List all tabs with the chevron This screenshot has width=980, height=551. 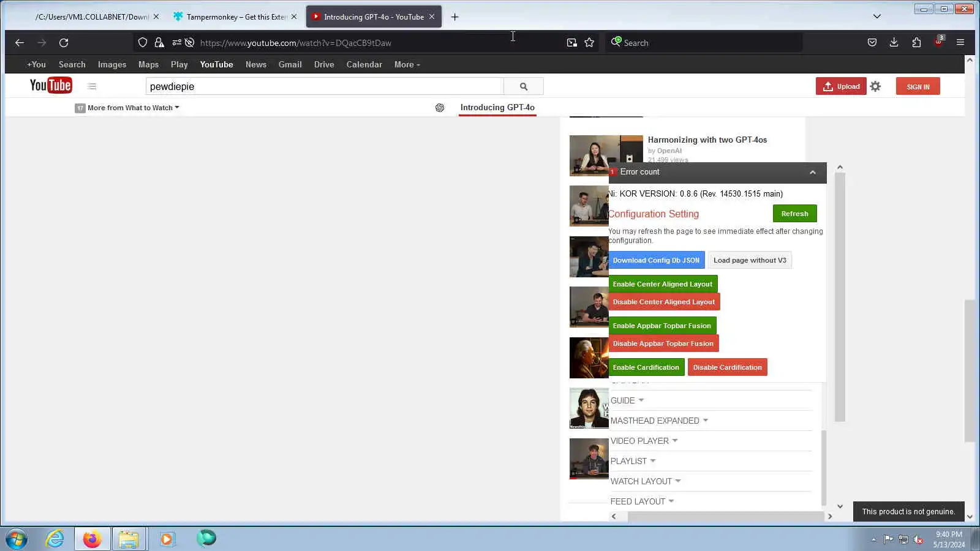tap(877, 17)
